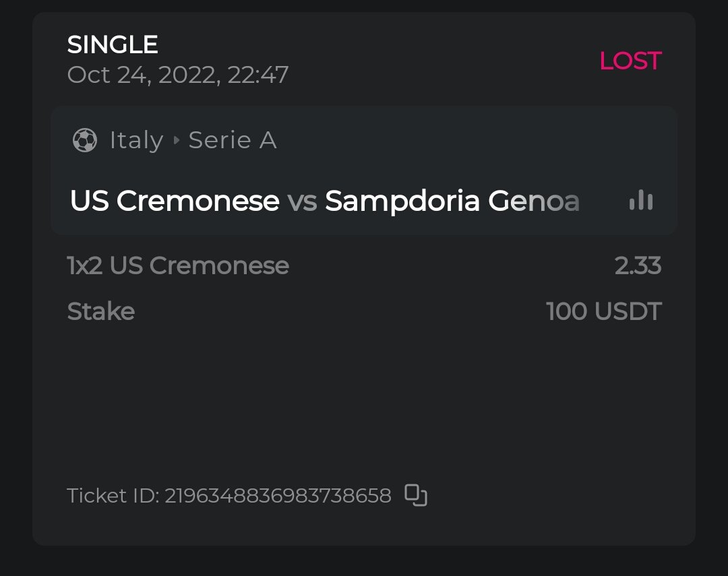
Task: Click the Stake label
Action: pyautogui.click(x=101, y=311)
